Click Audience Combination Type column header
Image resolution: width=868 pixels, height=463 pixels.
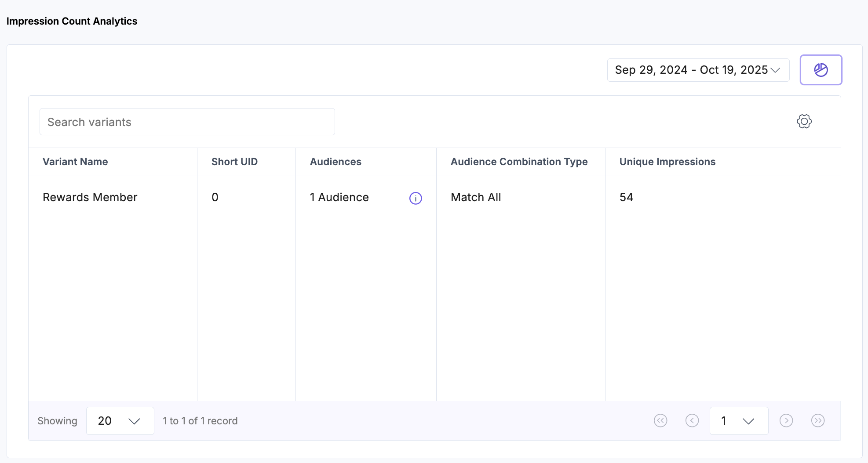click(519, 162)
